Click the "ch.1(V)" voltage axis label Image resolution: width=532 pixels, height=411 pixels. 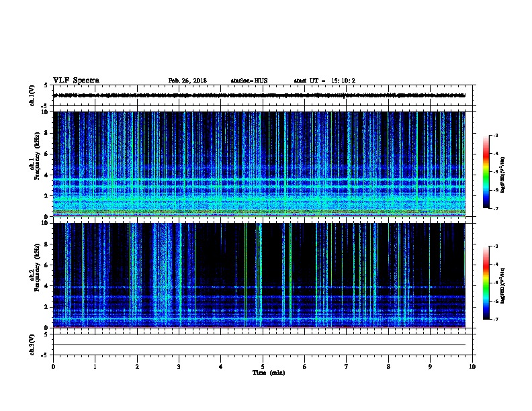coord(32,95)
